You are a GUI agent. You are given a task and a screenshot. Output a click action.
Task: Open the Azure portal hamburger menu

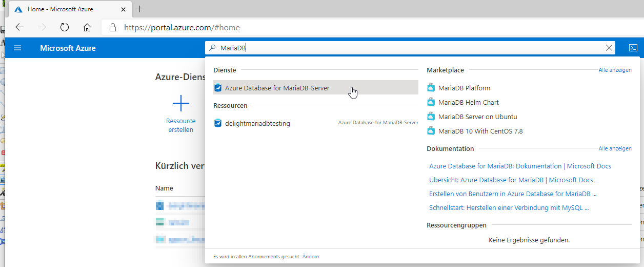tap(17, 48)
